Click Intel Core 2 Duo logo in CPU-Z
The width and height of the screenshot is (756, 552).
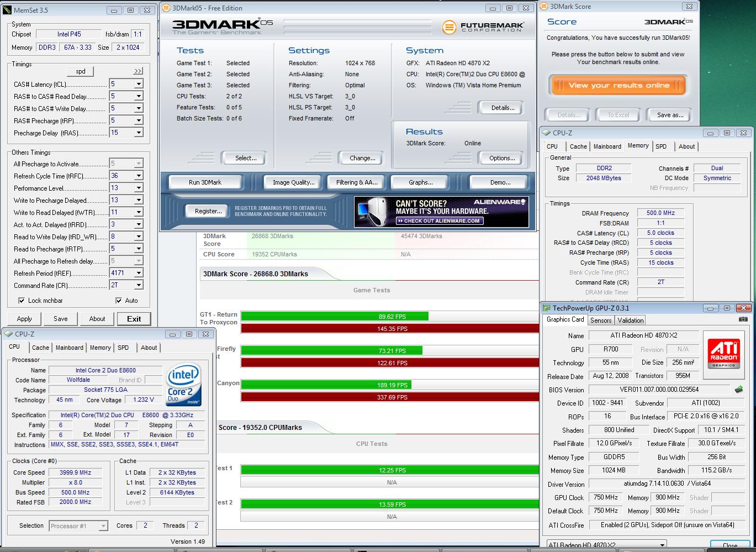(x=183, y=385)
